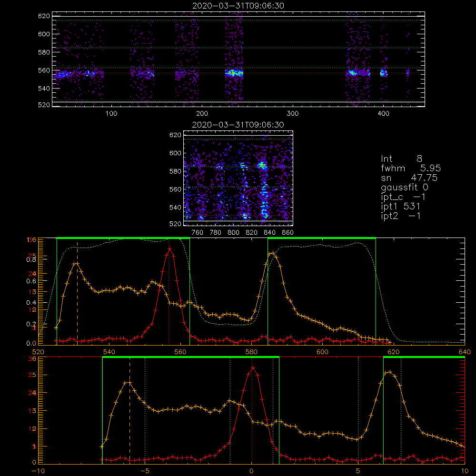This screenshot has height=476, width=476.
Task: Click x-axis label 820 under middle image
Action: click(x=252, y=233)
